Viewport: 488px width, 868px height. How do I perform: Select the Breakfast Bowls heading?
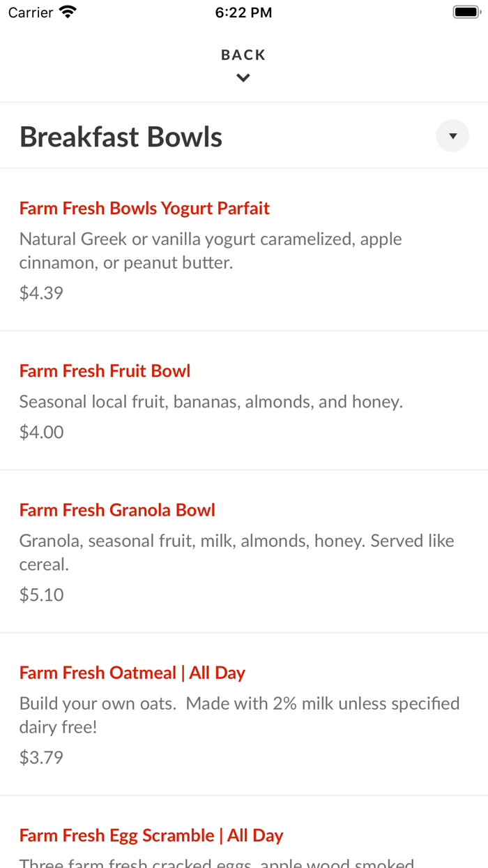pos(121,136)
